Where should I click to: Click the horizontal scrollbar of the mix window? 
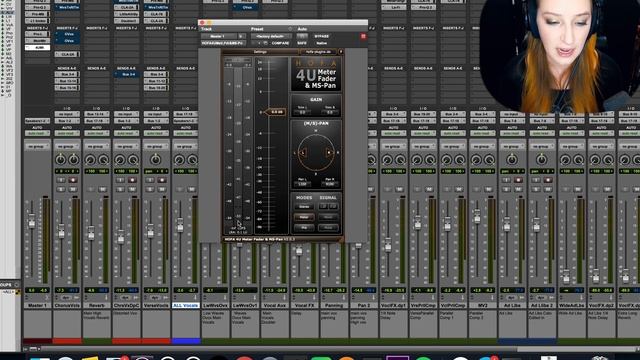pyautogui.click(x=340, y=349)
